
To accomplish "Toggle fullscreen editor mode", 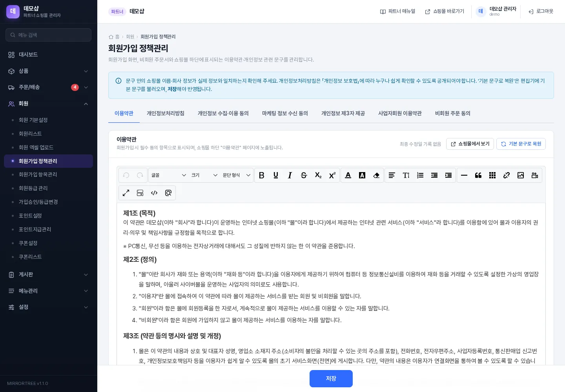I will (x=126, y=193).
